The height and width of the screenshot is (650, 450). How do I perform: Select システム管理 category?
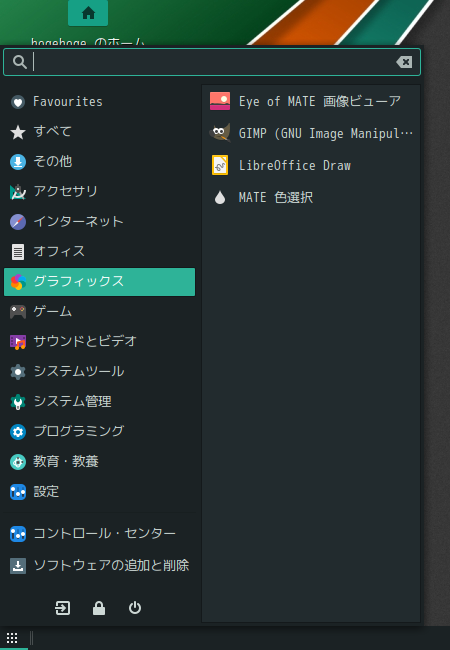[x=99, y=402]
